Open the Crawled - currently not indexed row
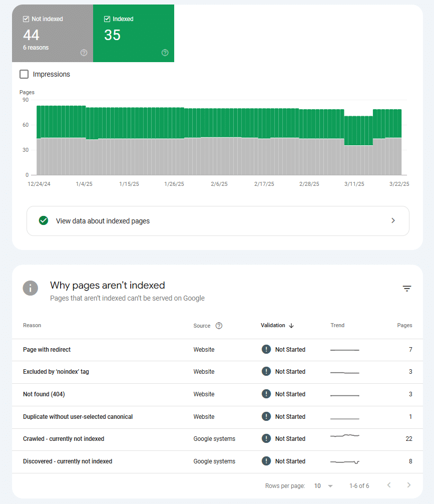This screenshot has height=504, width=434. 64,439
